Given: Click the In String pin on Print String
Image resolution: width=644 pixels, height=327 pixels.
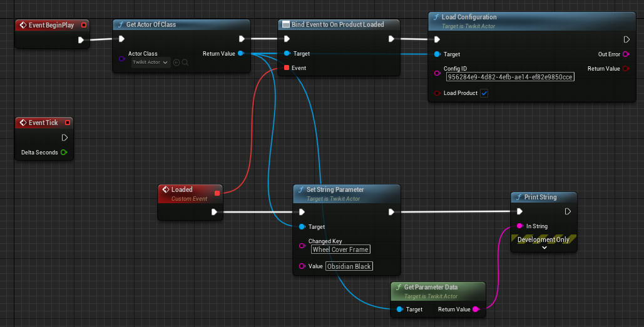Looking at the screenshot, I should pyautogui.click(x=519, y=226).
